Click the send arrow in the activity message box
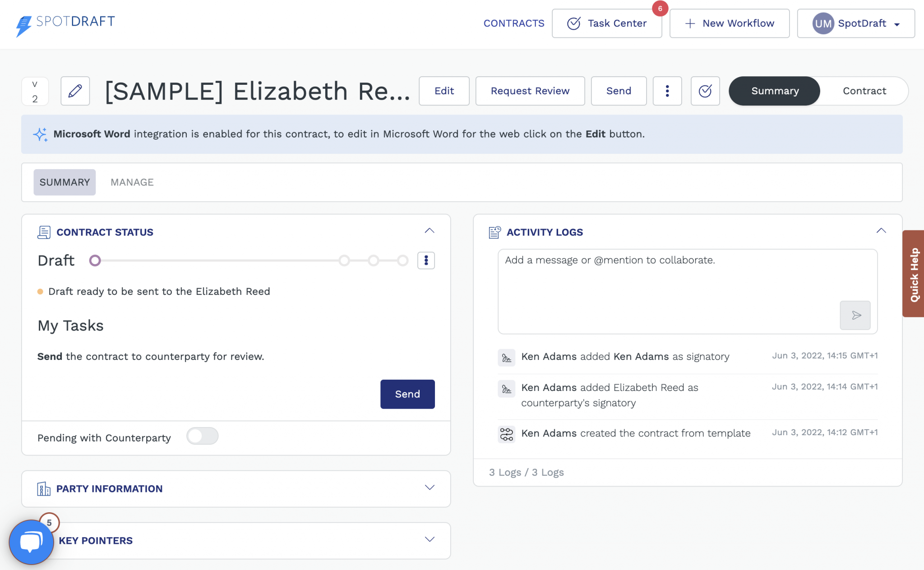The height and width of the screenshot is (570, 924). 855,315
